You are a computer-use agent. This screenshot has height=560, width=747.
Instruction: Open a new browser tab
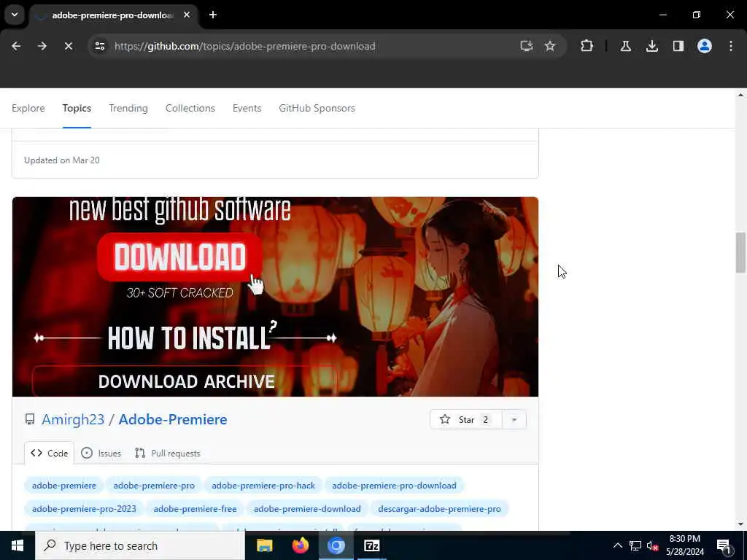213,15
